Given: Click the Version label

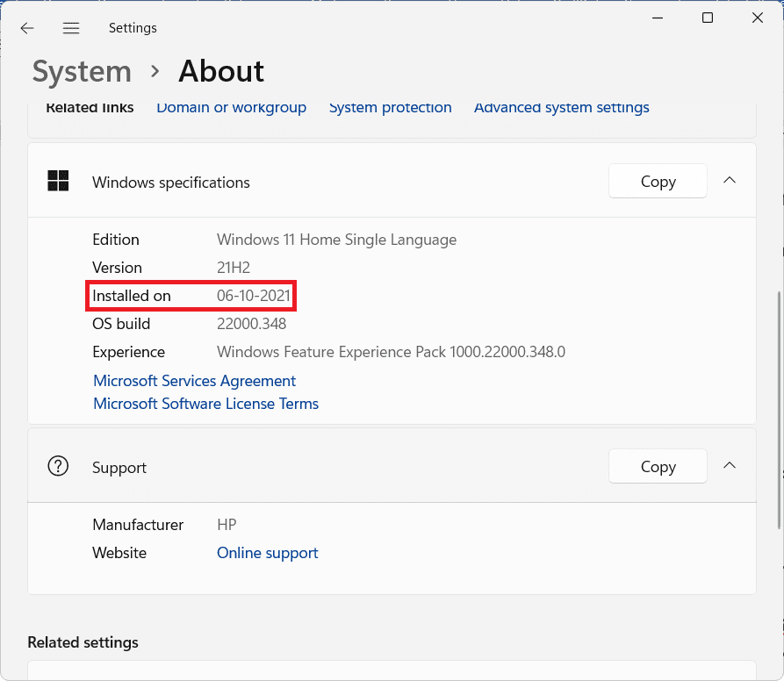Looking at the screenshot, I should click(117, 268).
